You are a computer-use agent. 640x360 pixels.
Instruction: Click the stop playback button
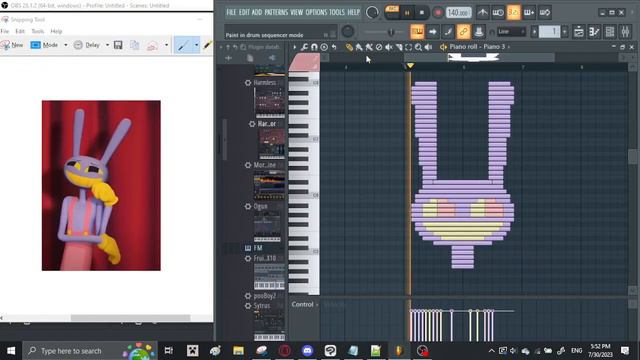click(422, 13)
